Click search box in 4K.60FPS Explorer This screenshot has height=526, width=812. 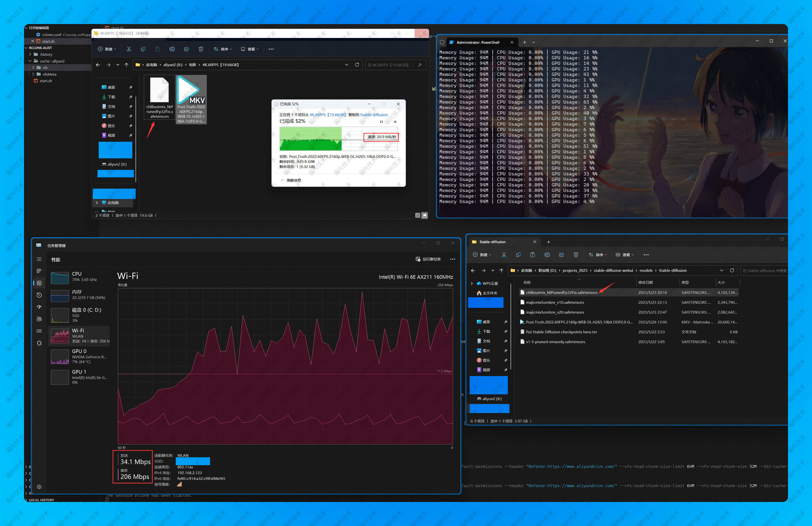click(x=395, y=65)
